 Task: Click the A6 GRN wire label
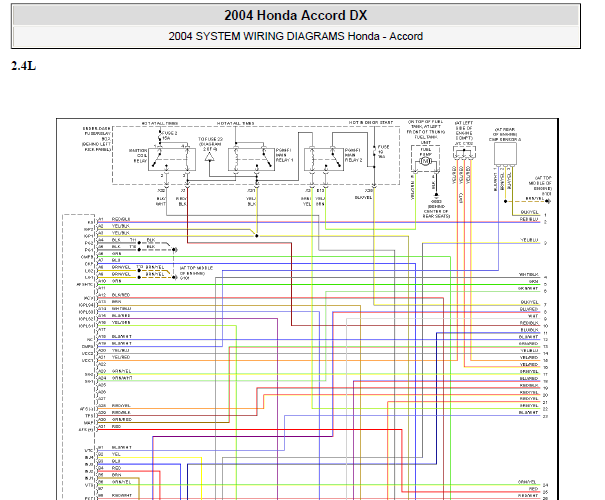point(117,253)
